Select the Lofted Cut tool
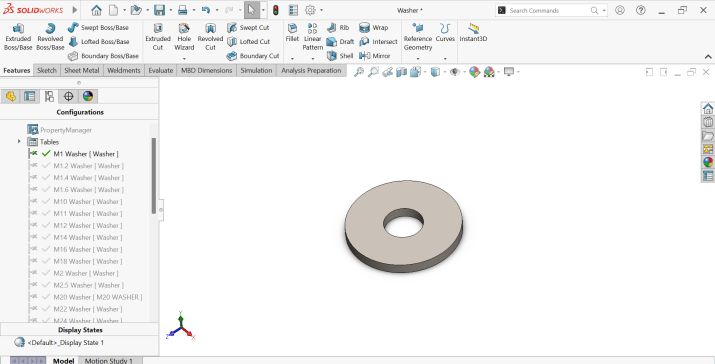Image resolution: width=715 pixels, height=364 pixels. [x=249, y=42]
